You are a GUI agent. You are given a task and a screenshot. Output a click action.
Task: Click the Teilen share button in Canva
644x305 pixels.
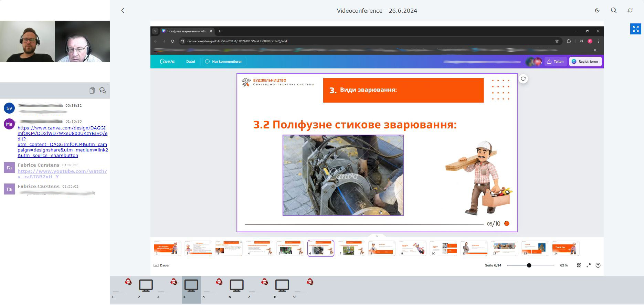click(x=555, y=62)
